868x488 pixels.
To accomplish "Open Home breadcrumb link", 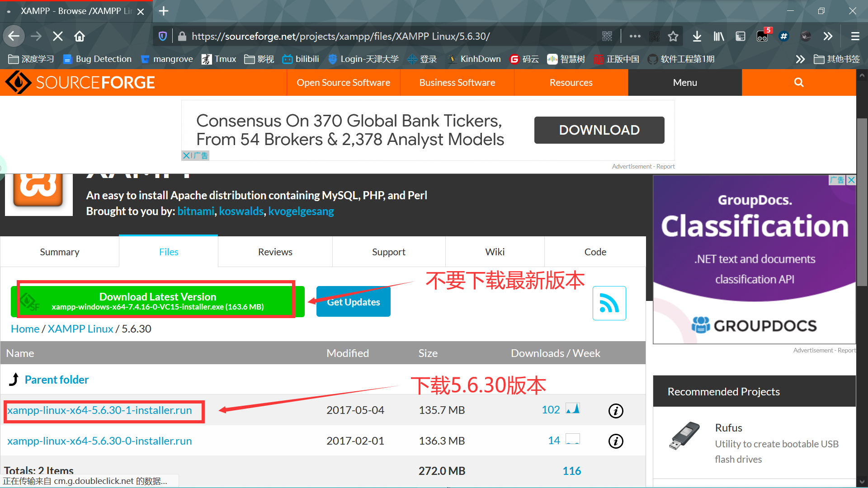I will 25,329.
